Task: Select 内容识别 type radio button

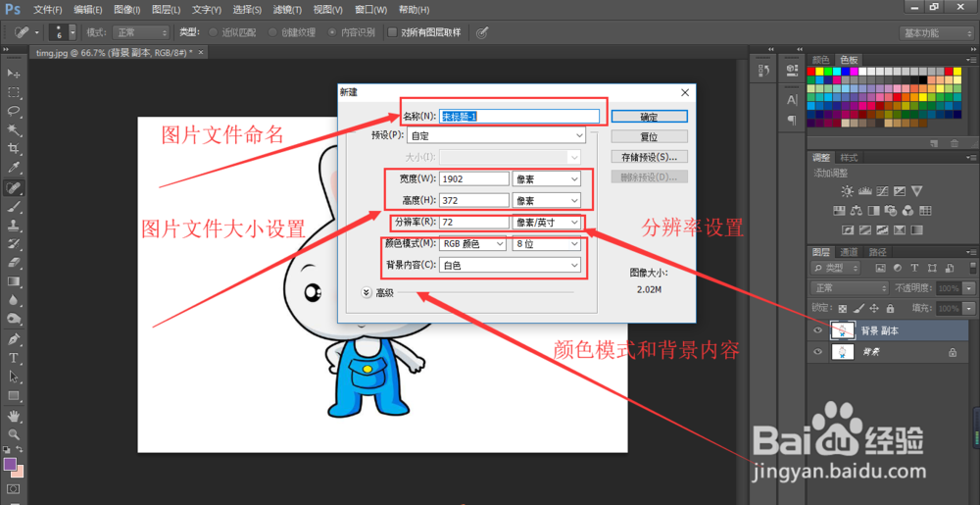Action: pos(332,32)
